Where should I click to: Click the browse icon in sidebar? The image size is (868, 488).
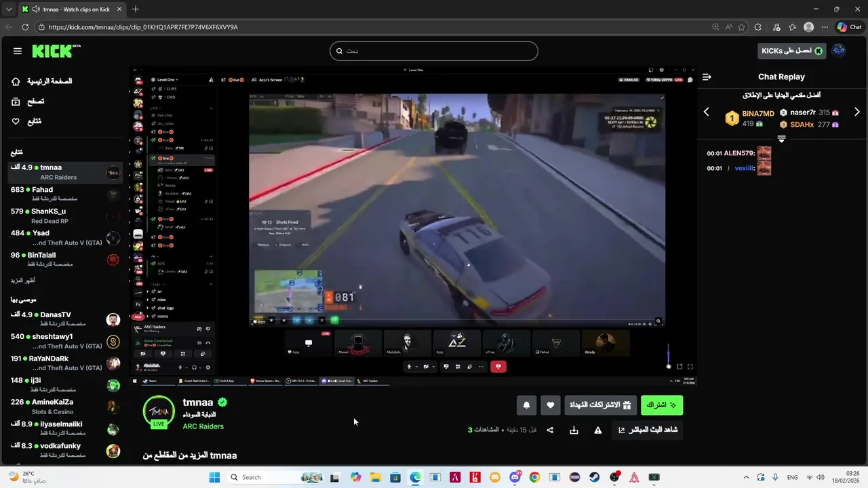16,102
